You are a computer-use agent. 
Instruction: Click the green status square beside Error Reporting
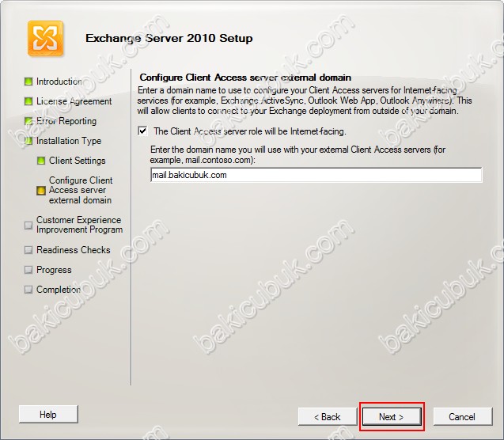pyautogui.click(x=28, y=121)
